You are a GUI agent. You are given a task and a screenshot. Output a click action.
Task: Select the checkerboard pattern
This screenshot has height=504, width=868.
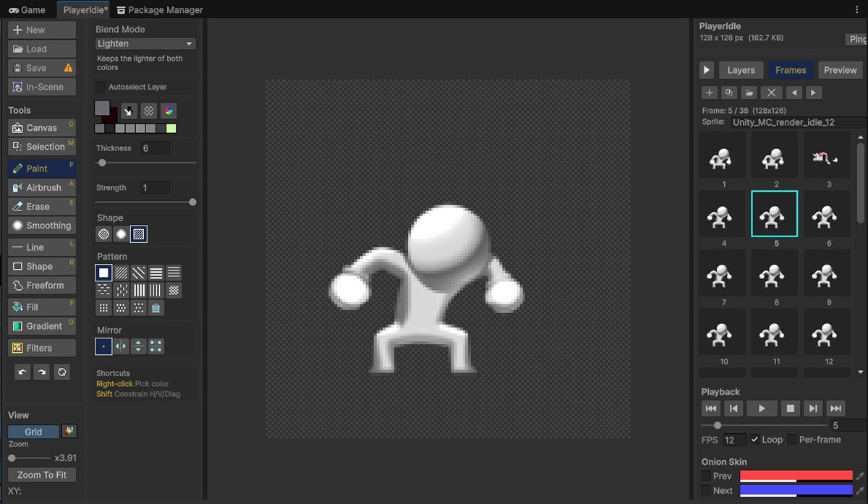pyautogui.click(x=174, y=290)
